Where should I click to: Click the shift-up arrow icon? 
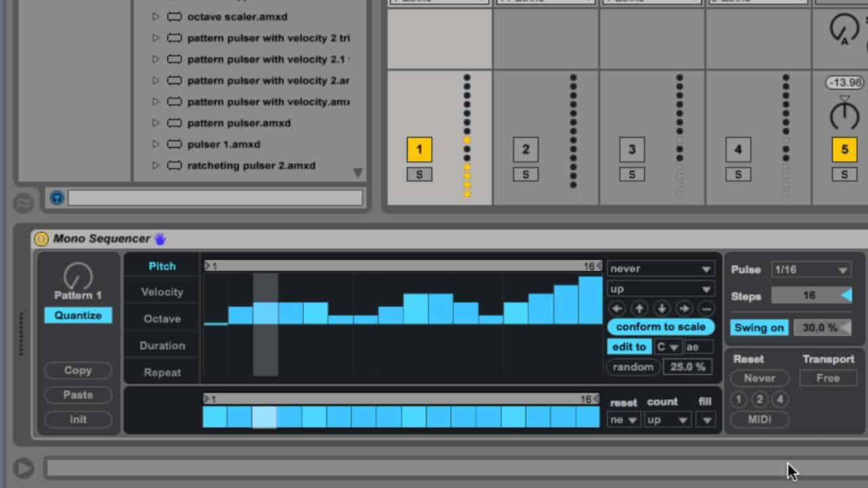point(639,308)
